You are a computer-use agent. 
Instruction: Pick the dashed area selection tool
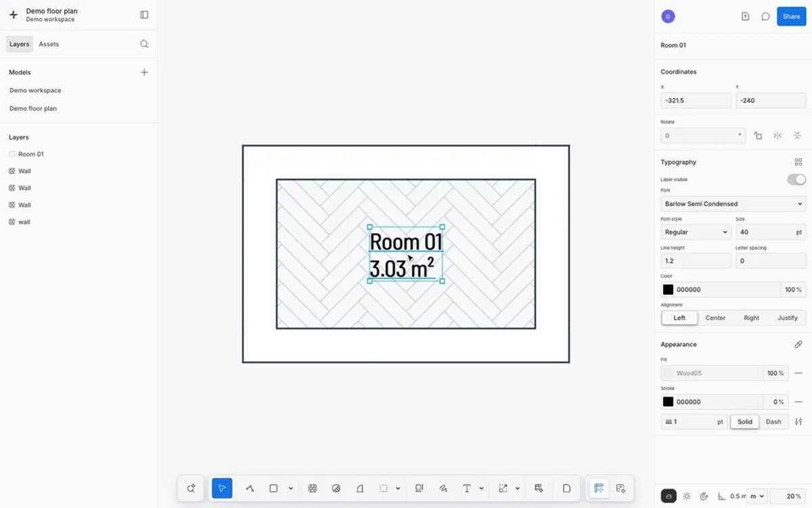point(384,488)
